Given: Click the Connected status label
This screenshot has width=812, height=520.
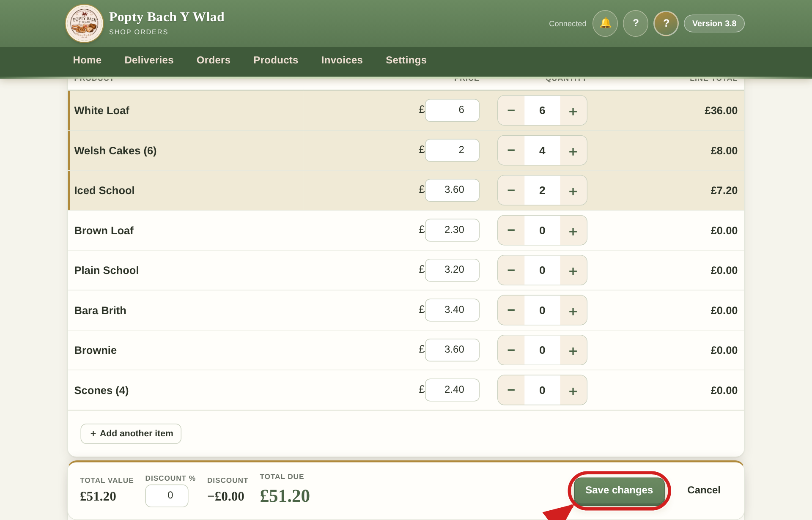Looking at the screenshot, I should click(568, 24).
